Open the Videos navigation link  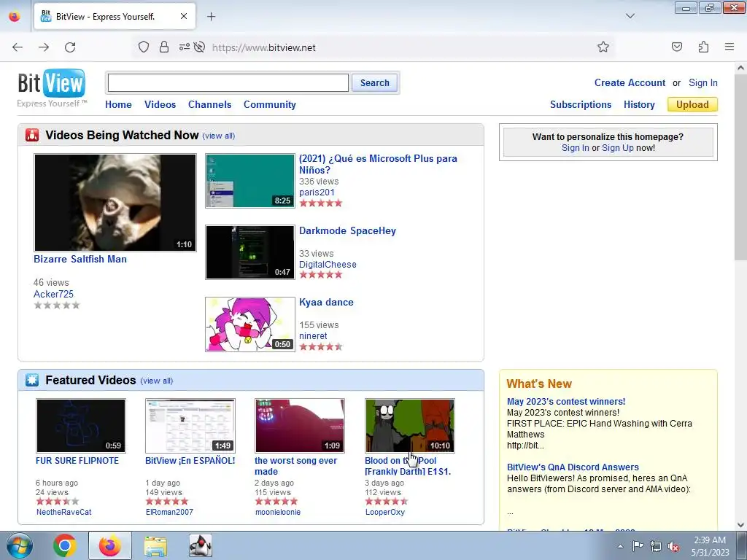tap(160, 104)
